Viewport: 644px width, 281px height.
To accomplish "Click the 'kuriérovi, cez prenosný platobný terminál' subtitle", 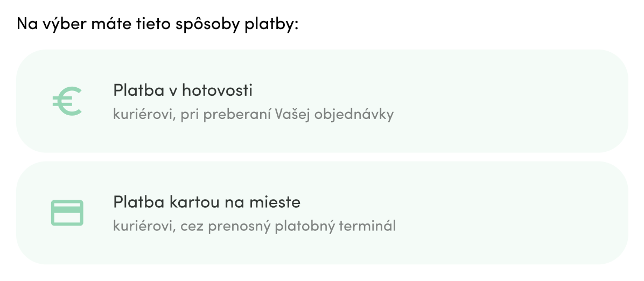I will coord(254,226).
